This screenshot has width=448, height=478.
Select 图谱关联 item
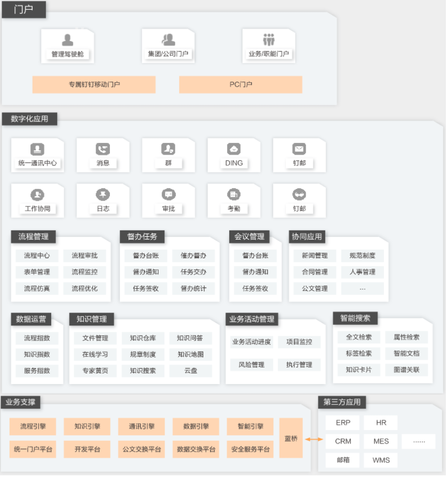pyautogui.click(x=407, y=371)
